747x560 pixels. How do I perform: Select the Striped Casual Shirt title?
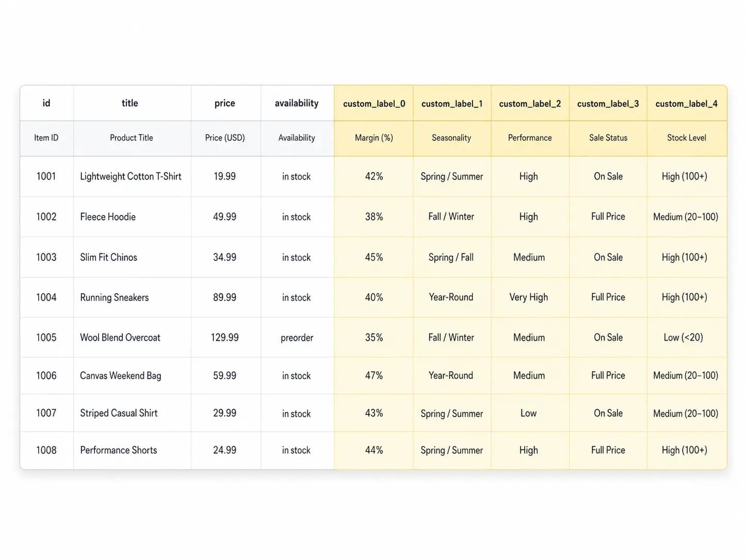pyautogui.click(x=119, y=413)
